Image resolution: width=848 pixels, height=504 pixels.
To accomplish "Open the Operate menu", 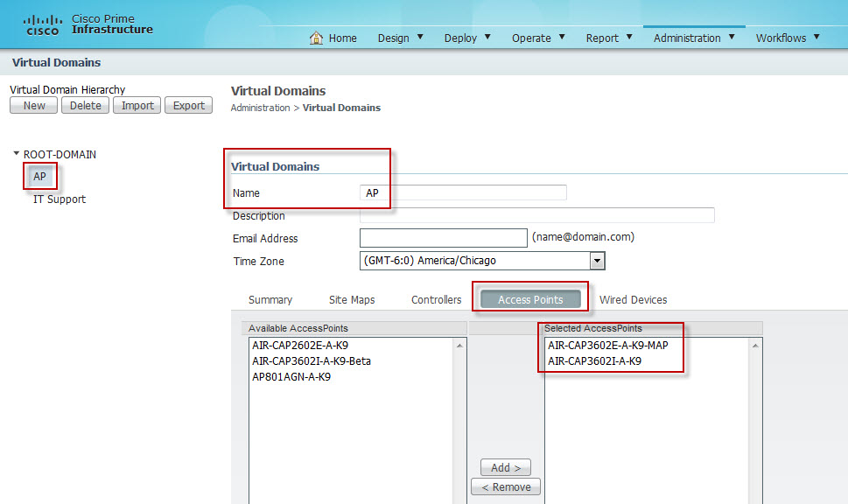I will [x=531, y=38].
